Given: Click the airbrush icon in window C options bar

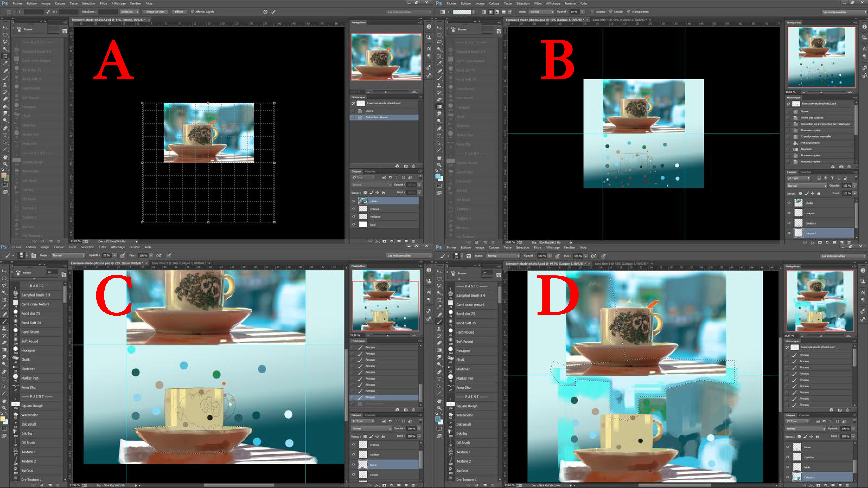Looking at the screenshot, I should tap(159, 256).
